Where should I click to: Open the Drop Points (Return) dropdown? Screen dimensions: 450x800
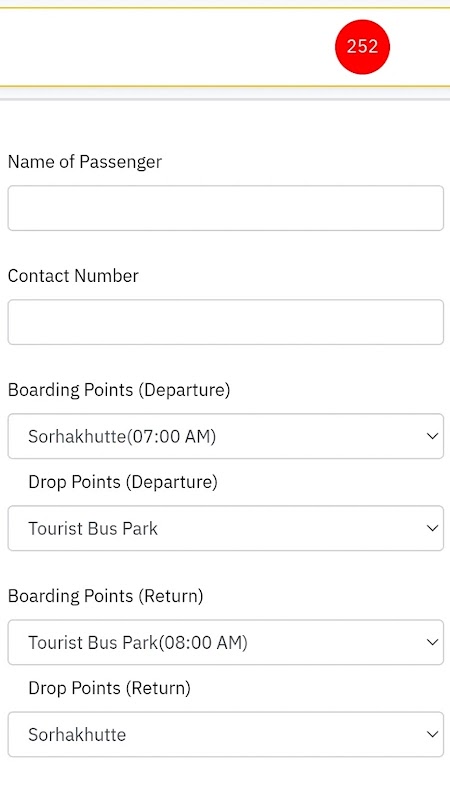[x=226, y=734]
